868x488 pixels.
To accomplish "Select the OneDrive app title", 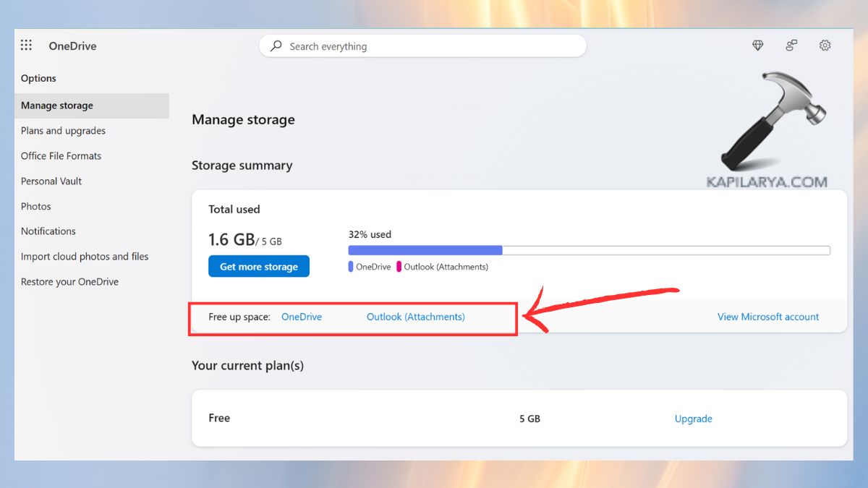I will click(x=72, y=46).
